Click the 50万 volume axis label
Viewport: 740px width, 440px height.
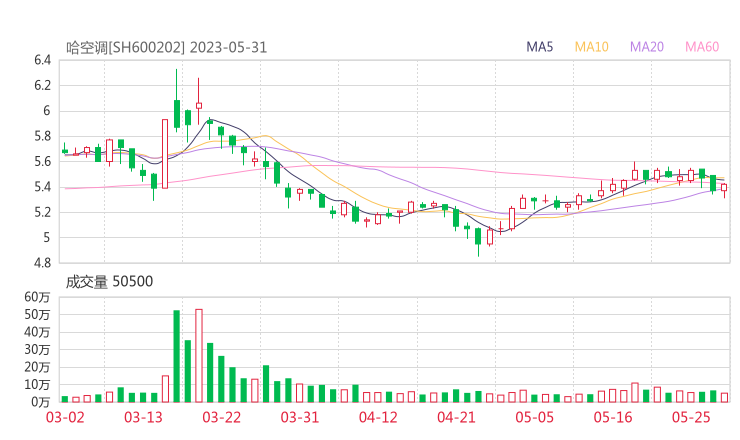(37, 314)
